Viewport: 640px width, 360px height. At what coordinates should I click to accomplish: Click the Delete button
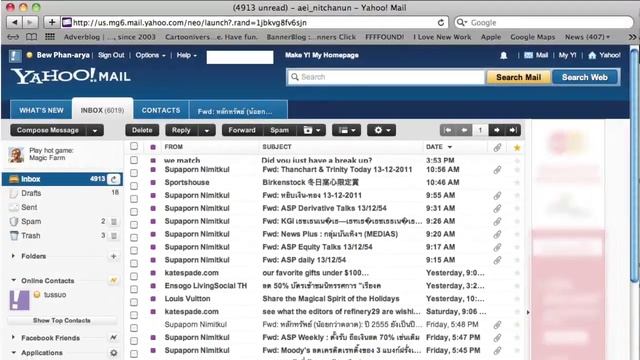click(x=142, y=130)
